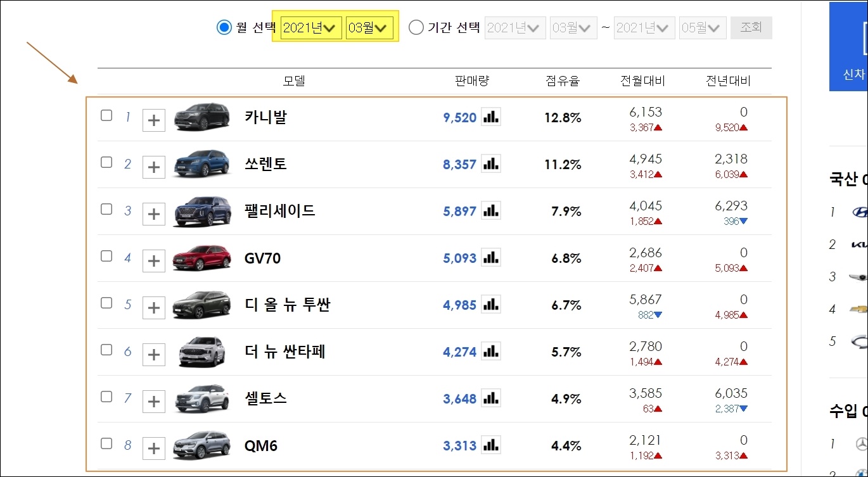
Task: Check the checkbox for 셀토스
Action: click(106, 397)
